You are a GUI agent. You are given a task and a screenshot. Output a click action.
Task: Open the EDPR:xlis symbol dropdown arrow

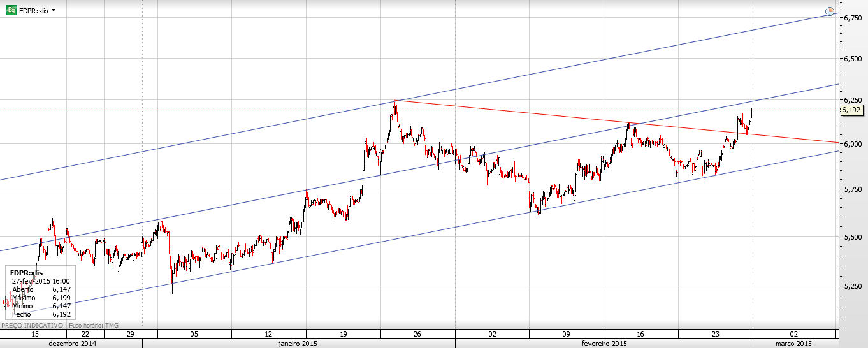53,11
